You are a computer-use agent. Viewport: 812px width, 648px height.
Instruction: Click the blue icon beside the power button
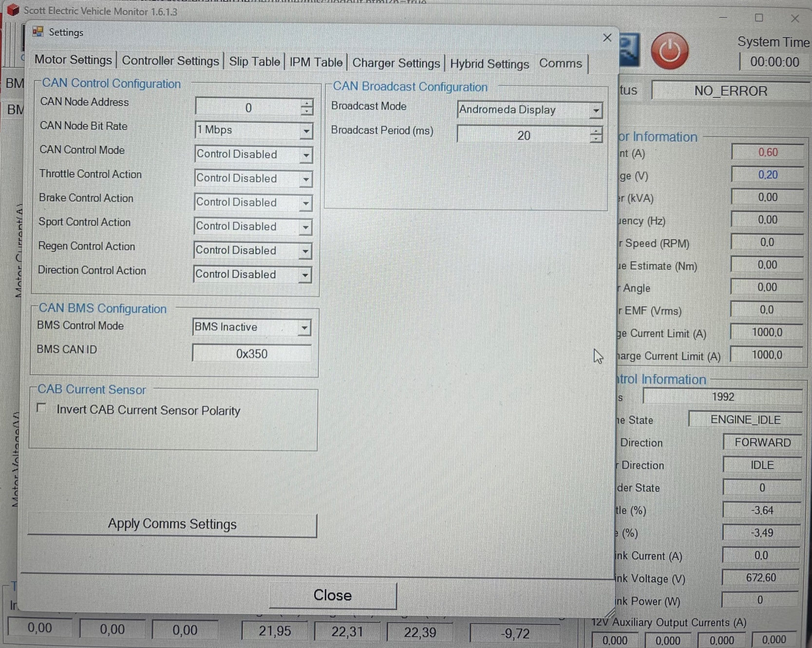[x=629, y=51]
